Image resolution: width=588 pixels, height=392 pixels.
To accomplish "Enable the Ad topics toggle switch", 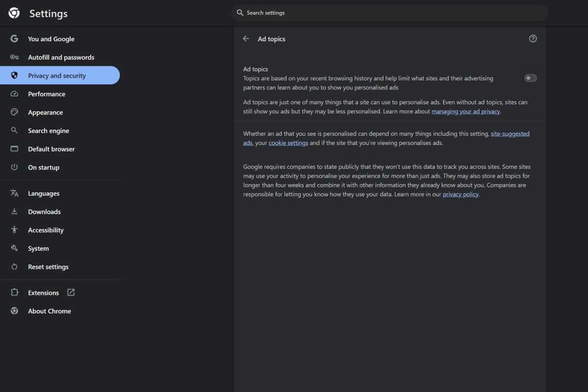I will tap(530, 78).
